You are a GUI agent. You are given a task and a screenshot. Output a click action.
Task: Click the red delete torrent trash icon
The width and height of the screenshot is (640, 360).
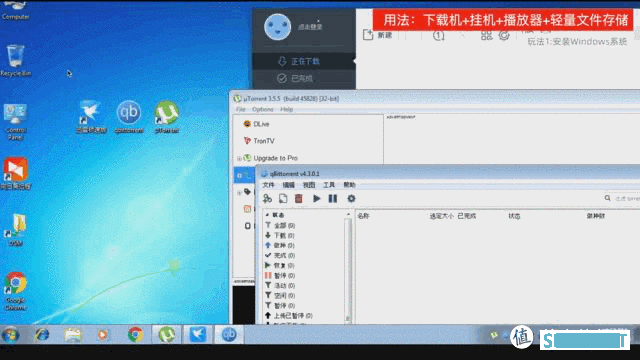click(x=299, y=198)
